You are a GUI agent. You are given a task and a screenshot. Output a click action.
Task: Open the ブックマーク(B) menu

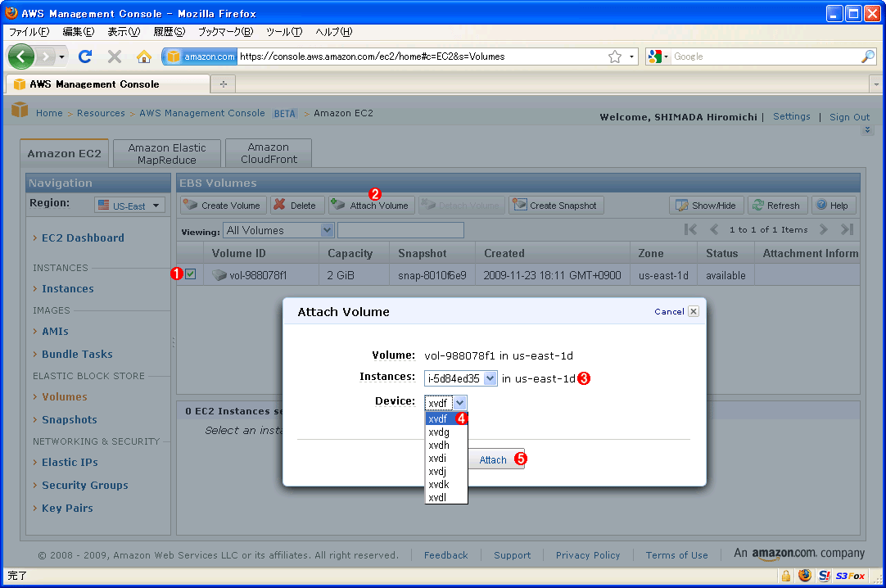tap(225, 32)
